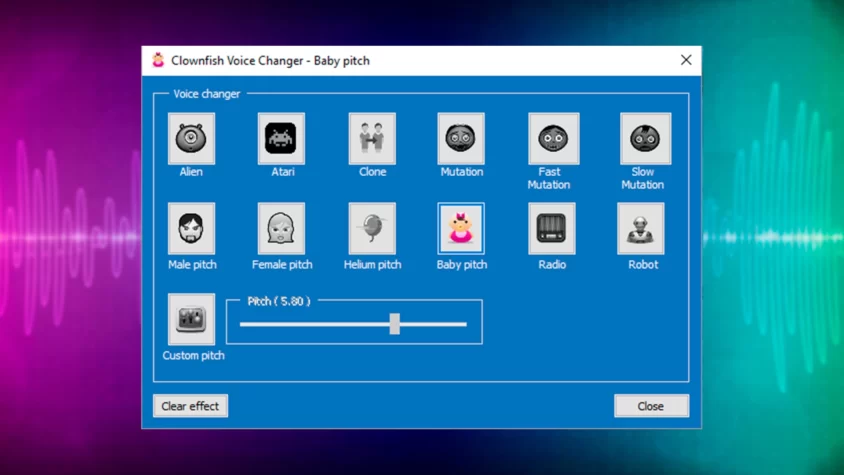Click the highlighted Baby pitch icon
844x475 pixels.
point(461,228)
